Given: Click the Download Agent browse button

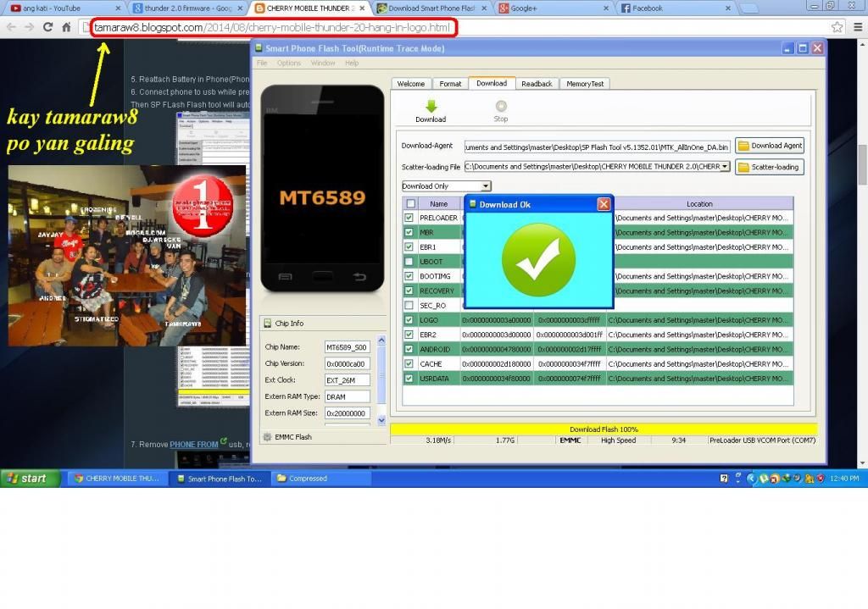Looking at the screenshot, I should click(770, 146).
